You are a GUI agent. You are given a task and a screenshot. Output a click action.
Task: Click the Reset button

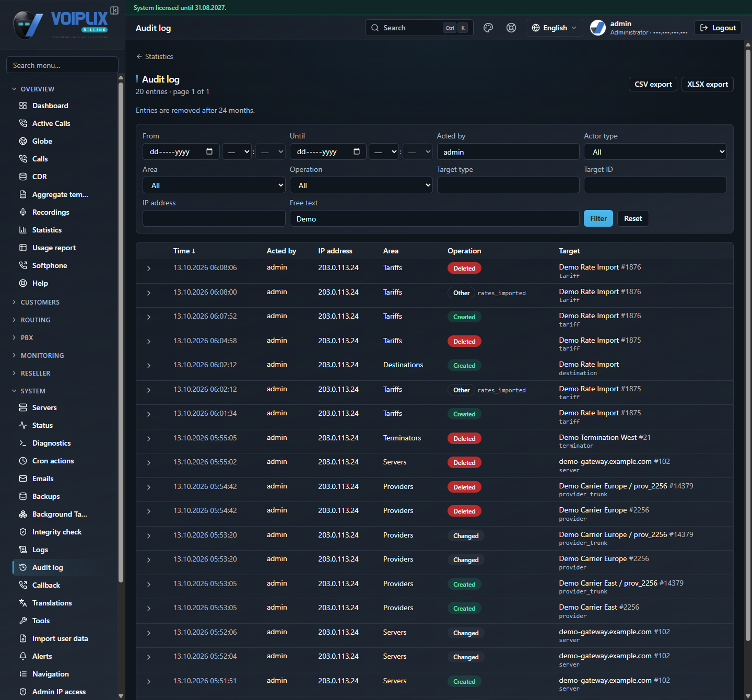click(633, 218)
